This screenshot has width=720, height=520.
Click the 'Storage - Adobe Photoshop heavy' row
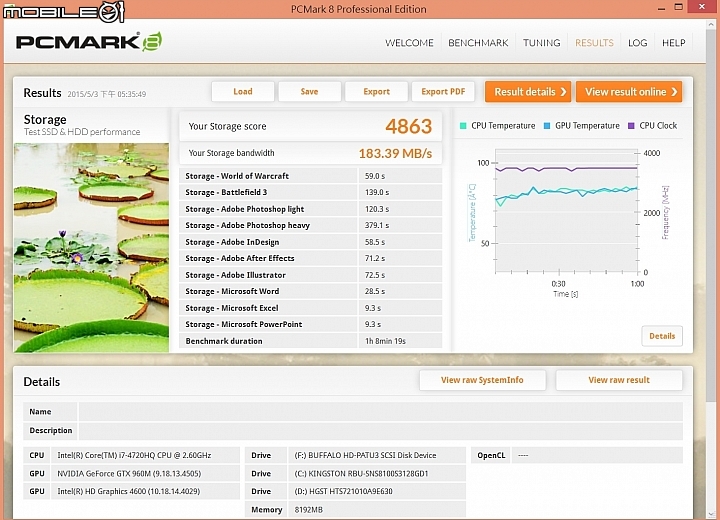tap(310, 225)
